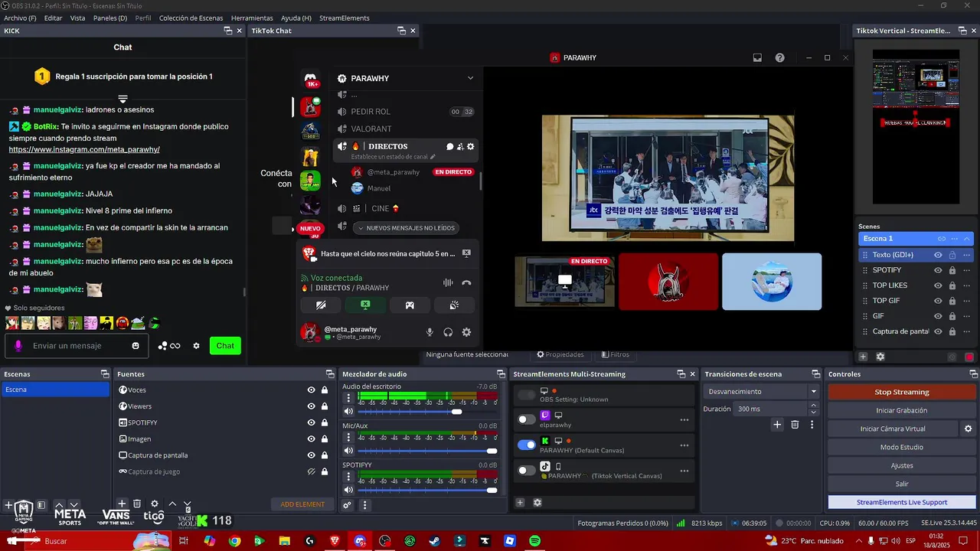This screenshot has width=980, height=551.
Task: Open emoji picker in Kick chat
Action: point(136,346)
